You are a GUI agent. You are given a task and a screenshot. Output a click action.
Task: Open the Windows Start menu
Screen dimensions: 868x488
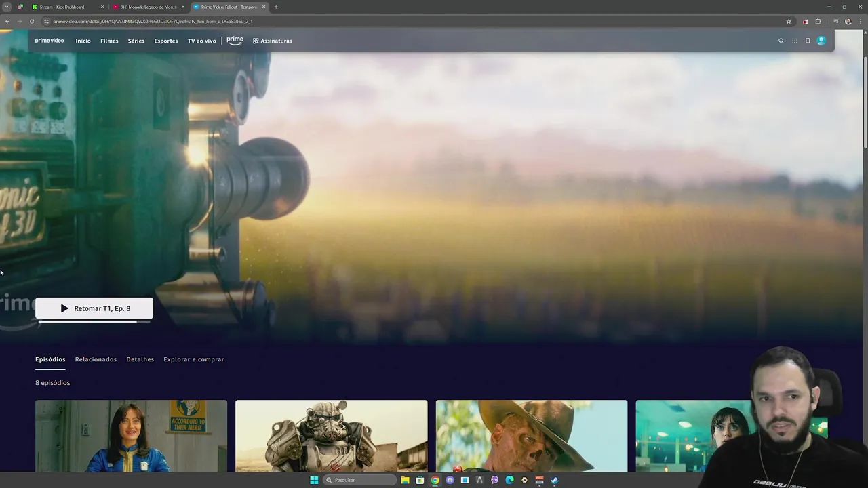[x=314, y=480]
